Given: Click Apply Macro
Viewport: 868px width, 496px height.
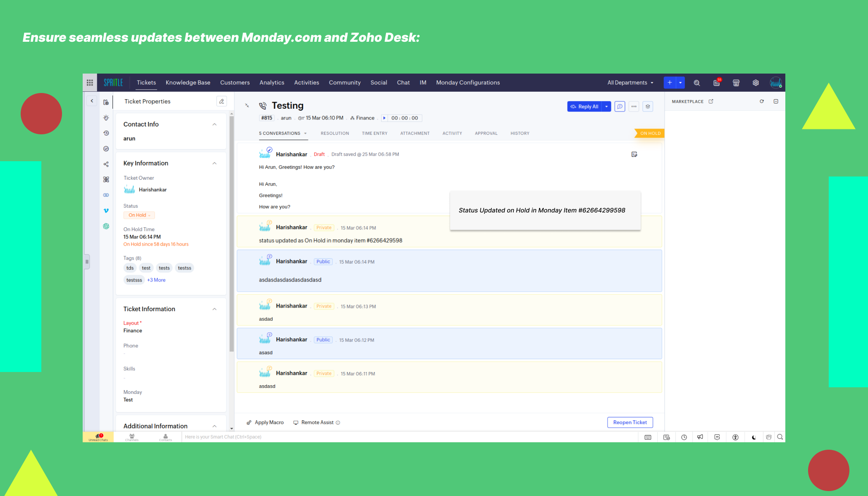Looking at the screenshot, I should [265, 422].
